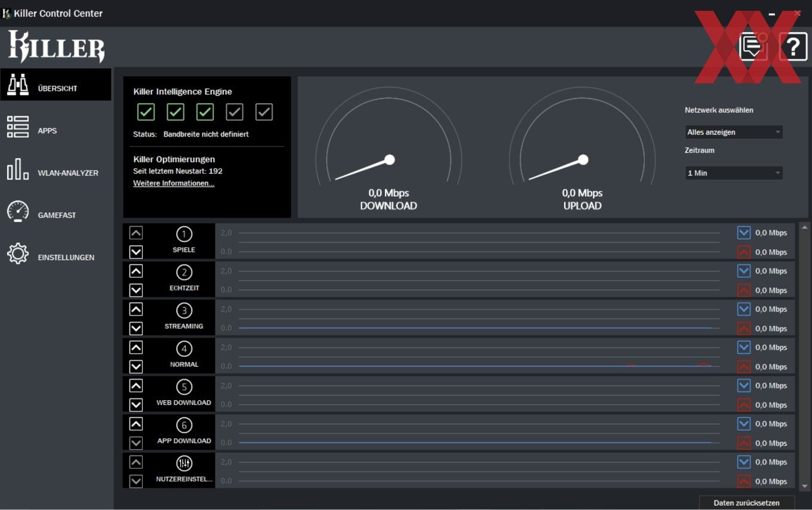Click Spiele red upload arrow icon
The height and width of the screenshot is (510, 812).
pos(744,252)
